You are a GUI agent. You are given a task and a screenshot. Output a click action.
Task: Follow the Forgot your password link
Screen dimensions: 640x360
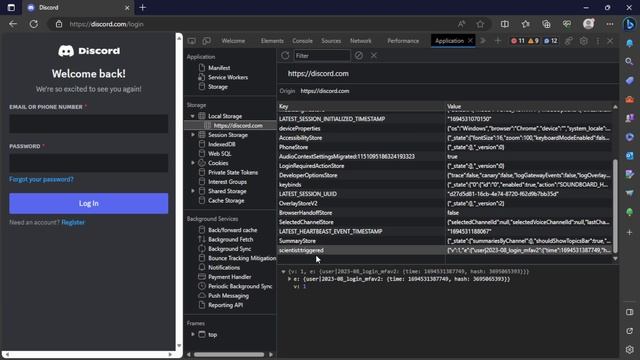pos(41,179)
